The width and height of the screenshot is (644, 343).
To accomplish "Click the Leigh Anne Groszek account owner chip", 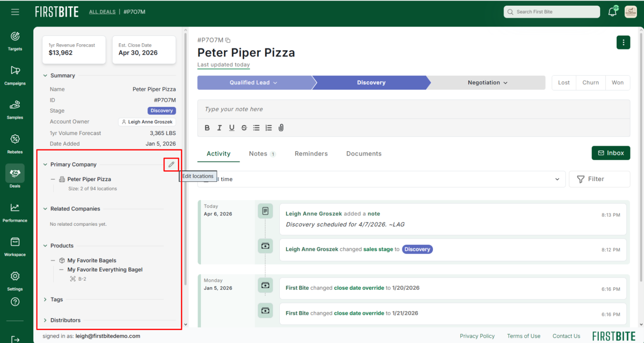I will [147, 122].
